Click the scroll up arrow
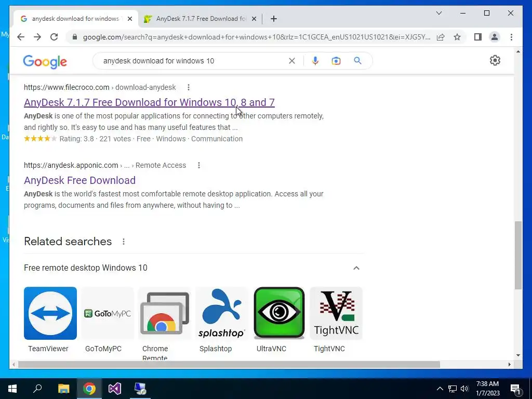 click(518, 51)
